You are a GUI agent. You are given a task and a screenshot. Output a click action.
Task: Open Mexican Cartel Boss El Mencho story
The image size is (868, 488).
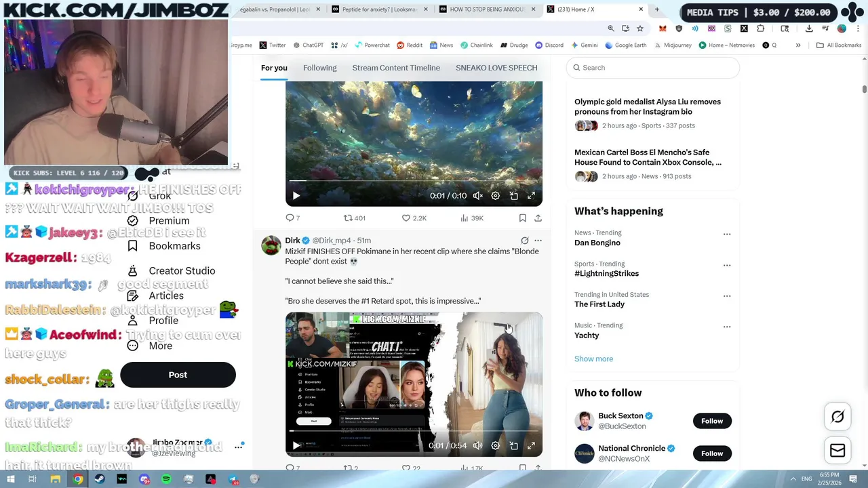(x=648, y=157)
